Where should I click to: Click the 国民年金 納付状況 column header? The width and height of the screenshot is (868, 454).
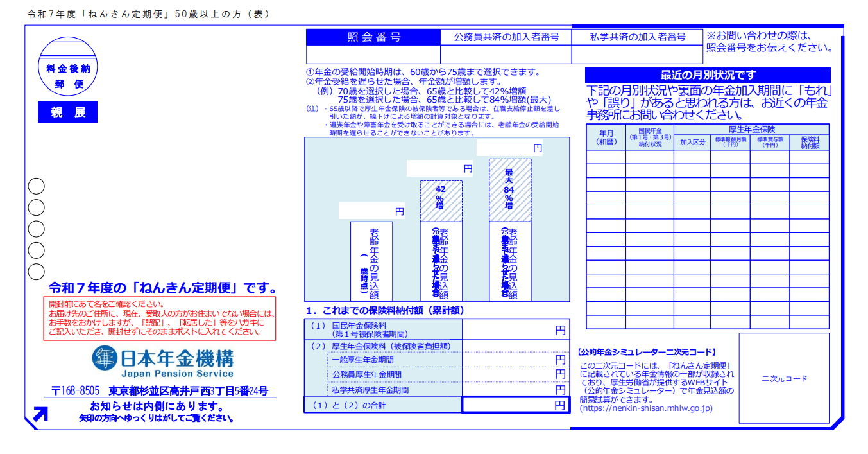click(649, 137)
